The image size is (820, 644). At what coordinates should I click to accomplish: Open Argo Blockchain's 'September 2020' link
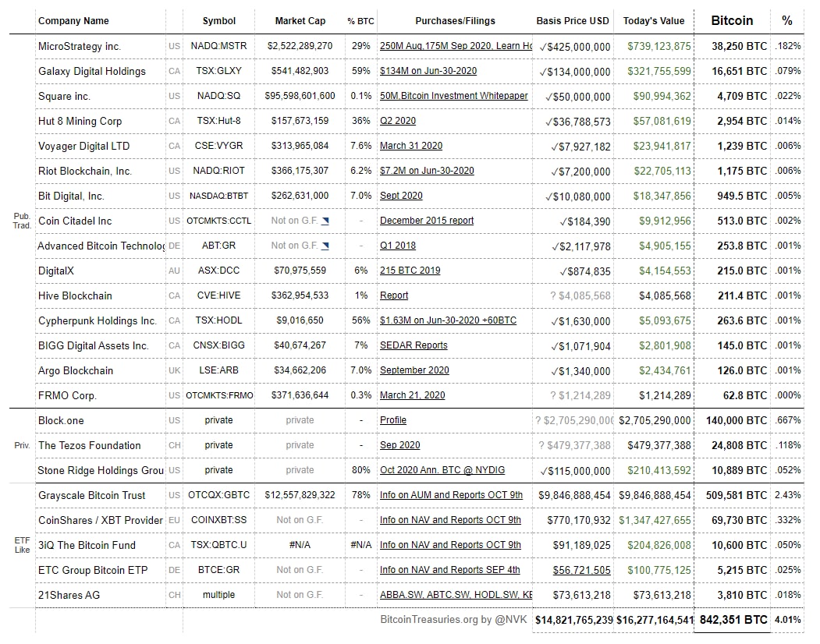coord(415,370)
